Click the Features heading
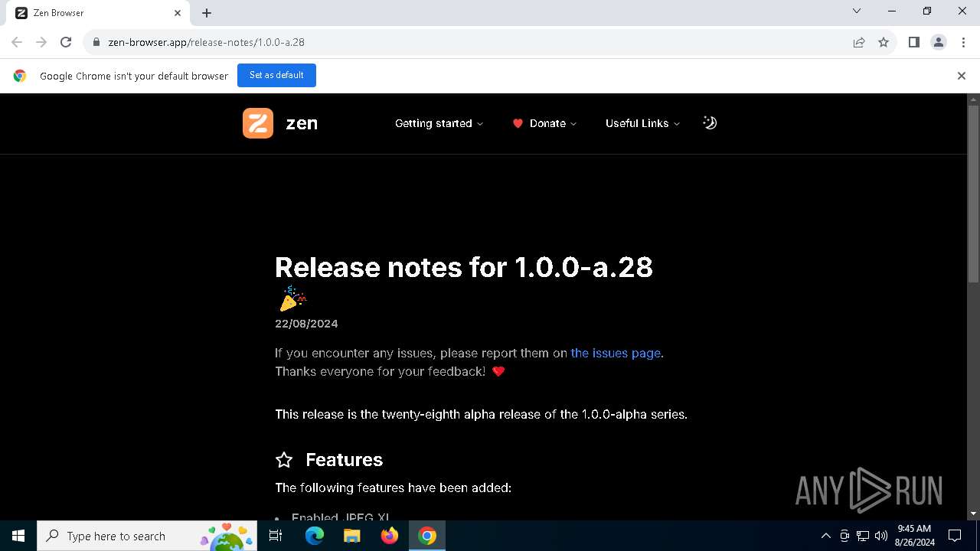Image resolution: width=980 pixels, height=551 pixels. [344, 459]
